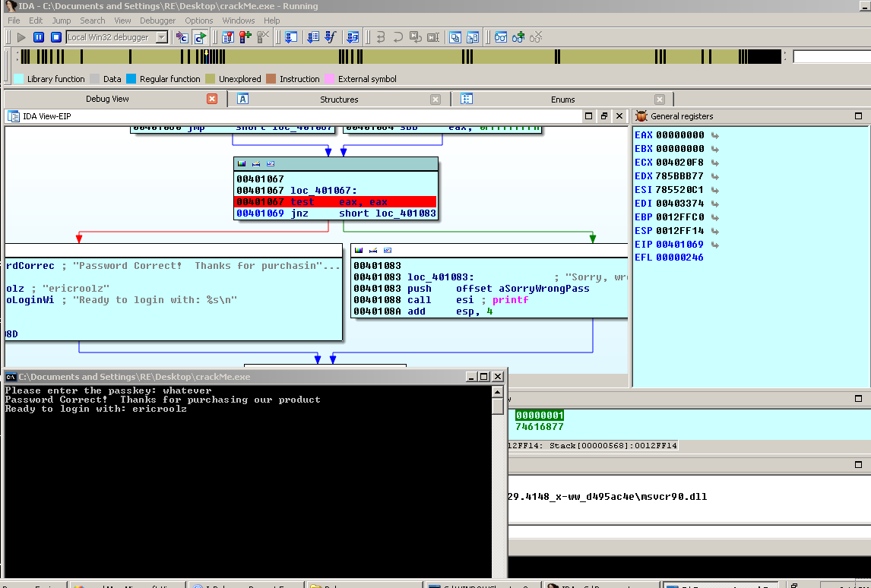The image size is (871, 588).
Task: Open the Local Win32 debugger dropdown
Action: coord(162,37)
